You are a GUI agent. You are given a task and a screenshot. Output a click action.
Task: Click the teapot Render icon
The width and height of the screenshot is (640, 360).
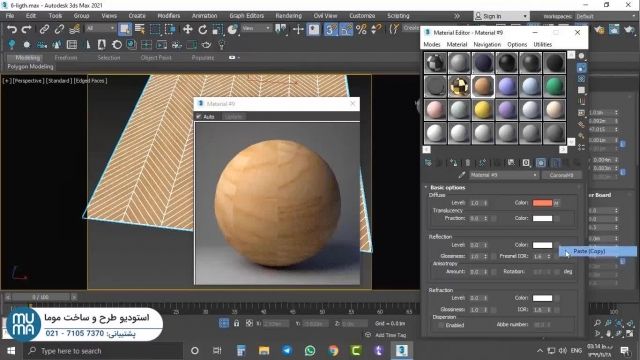click(207, 44)
